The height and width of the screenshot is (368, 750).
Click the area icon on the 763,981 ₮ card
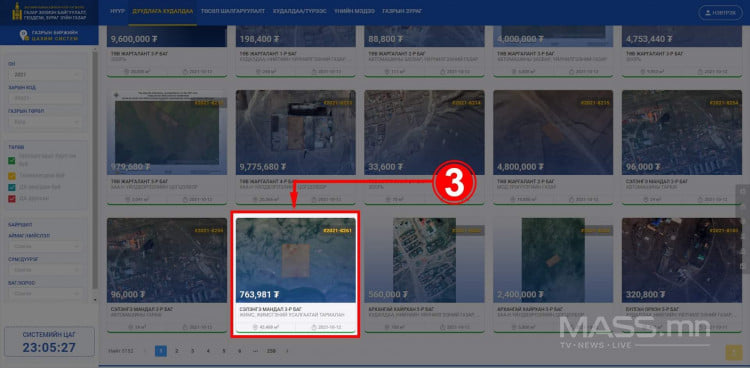(x=255, y=327)
